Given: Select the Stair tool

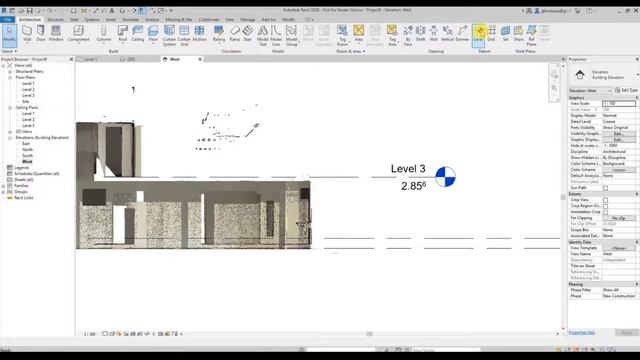Looking at the screenshot, I should pos(247,33).
